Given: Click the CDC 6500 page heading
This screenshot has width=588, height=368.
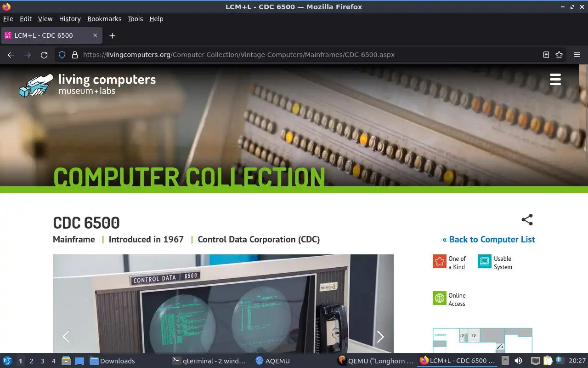Looking at the screenshot, I should pyautogui.click(x=86, y=223).
